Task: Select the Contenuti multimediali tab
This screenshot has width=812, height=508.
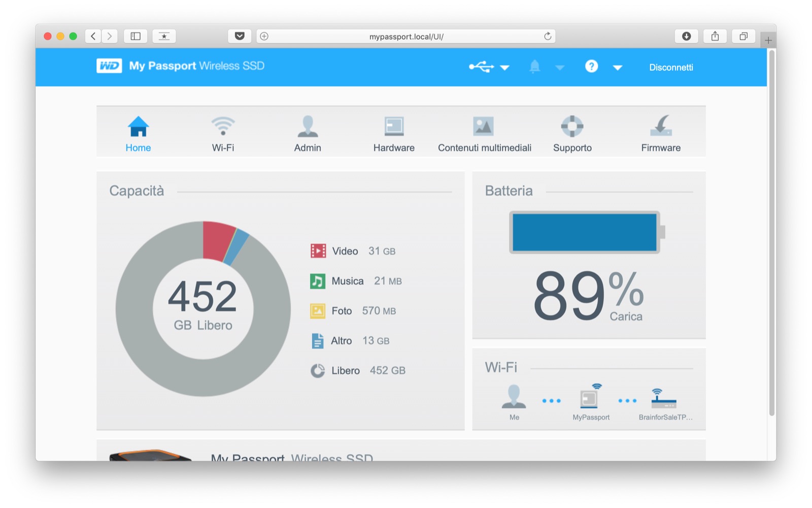Action: click(485, 134)
